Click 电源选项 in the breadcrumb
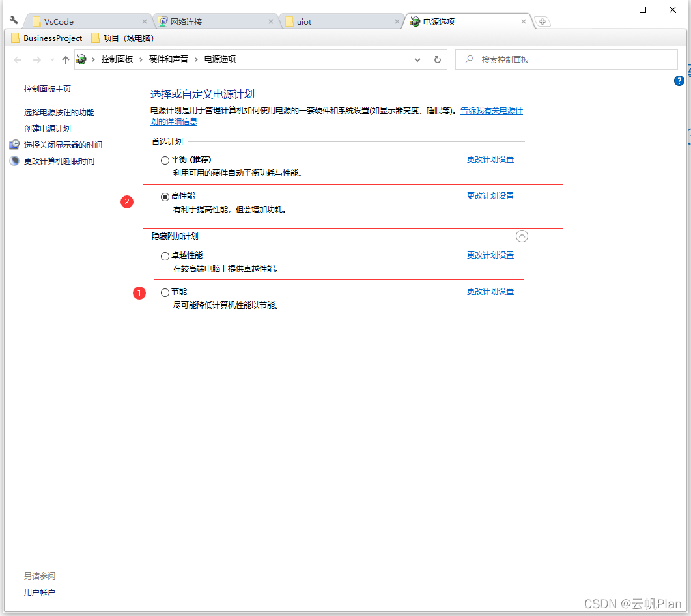691x616 pixels. (220, 59)
